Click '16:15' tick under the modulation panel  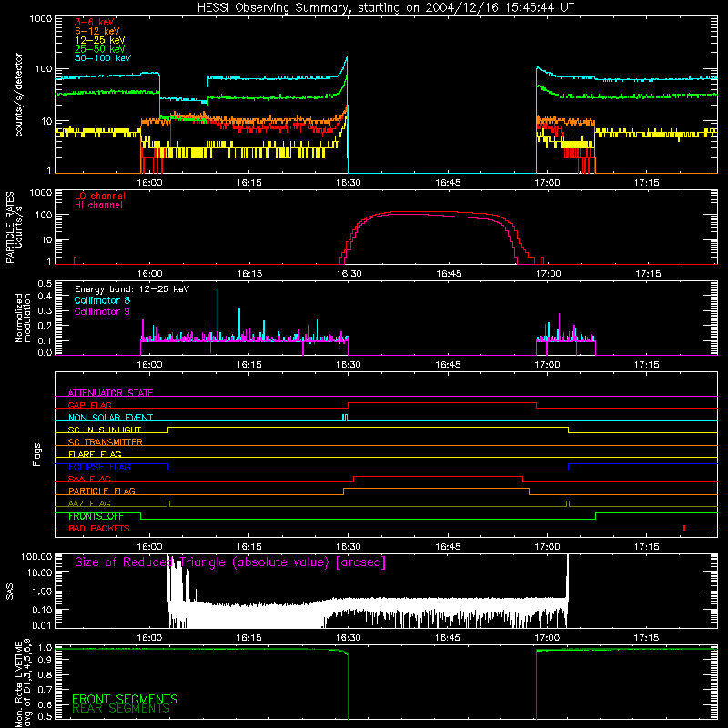[x=248, y=365]
